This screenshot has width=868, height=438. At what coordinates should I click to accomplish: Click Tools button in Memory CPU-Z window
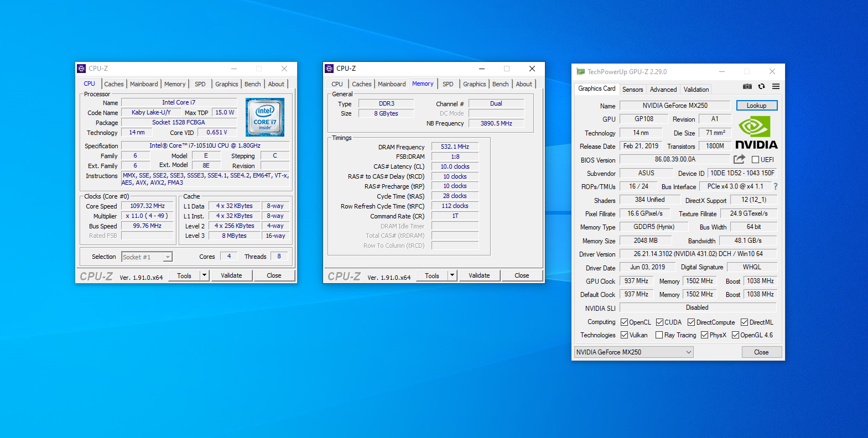432,275
